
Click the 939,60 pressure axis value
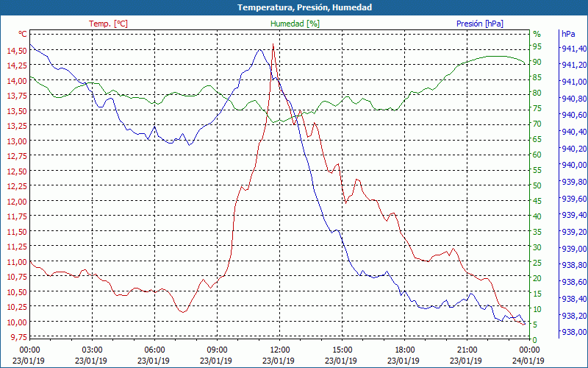click(574, 198)
